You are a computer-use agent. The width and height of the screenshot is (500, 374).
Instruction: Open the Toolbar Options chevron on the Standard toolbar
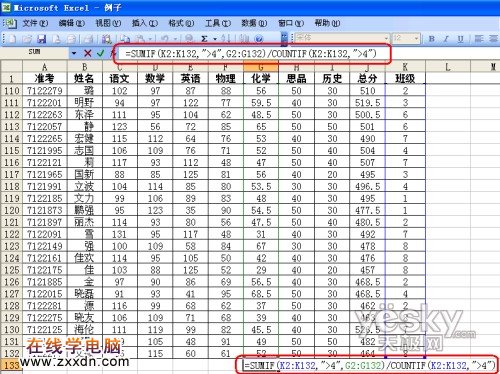pyautogui.click(x=284, y=39)
